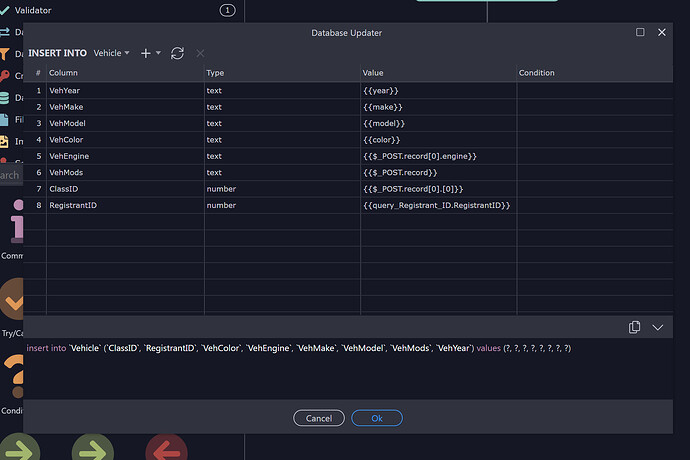This screenshot has width=690, height=460.
Task: Select the VehModel column cell
Action: click(125, 123)
